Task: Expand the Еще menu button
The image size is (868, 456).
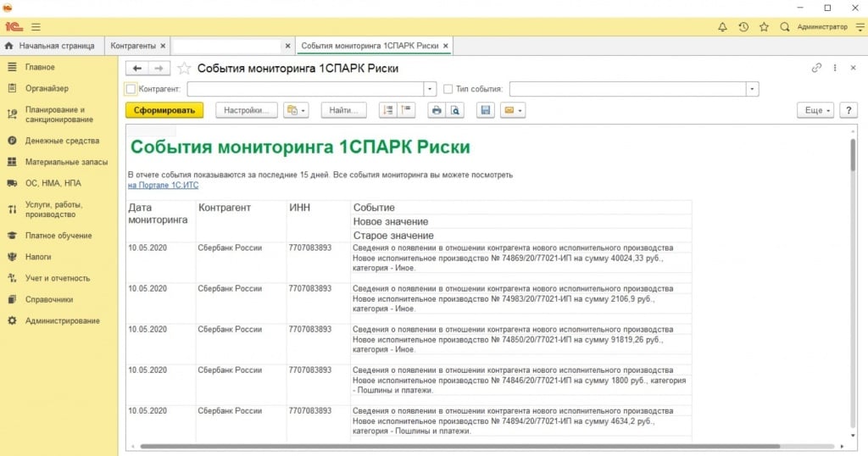Action: [815, 110]
